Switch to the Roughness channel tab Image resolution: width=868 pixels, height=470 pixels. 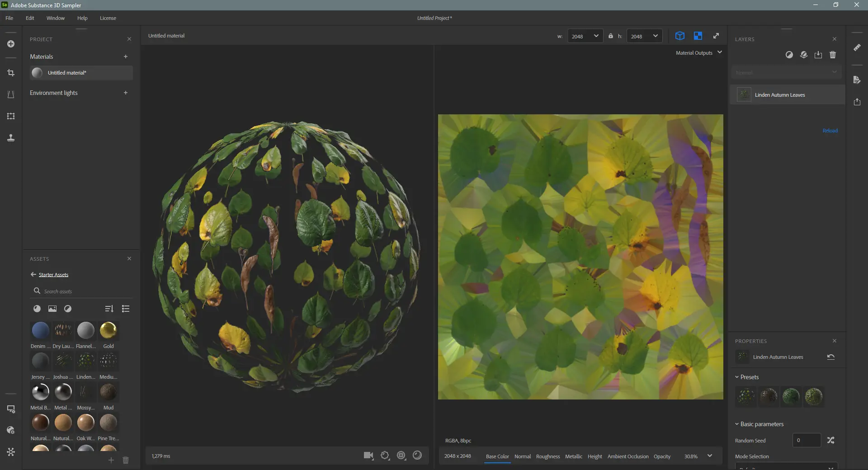[x=547, y=456]
